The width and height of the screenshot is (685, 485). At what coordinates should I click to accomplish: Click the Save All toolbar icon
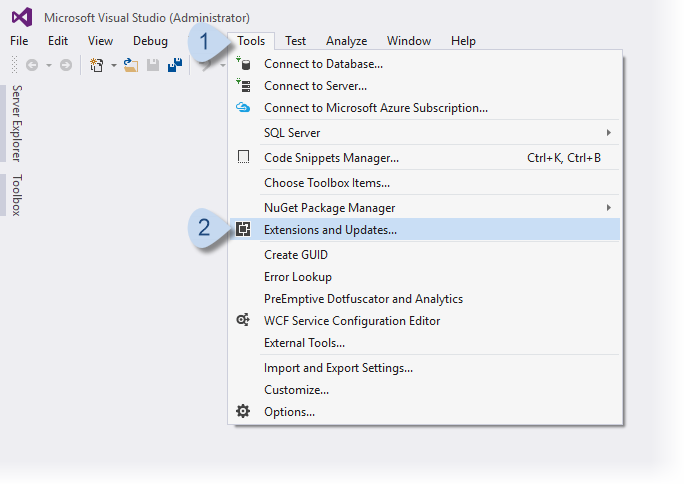[x=175, y=65]
